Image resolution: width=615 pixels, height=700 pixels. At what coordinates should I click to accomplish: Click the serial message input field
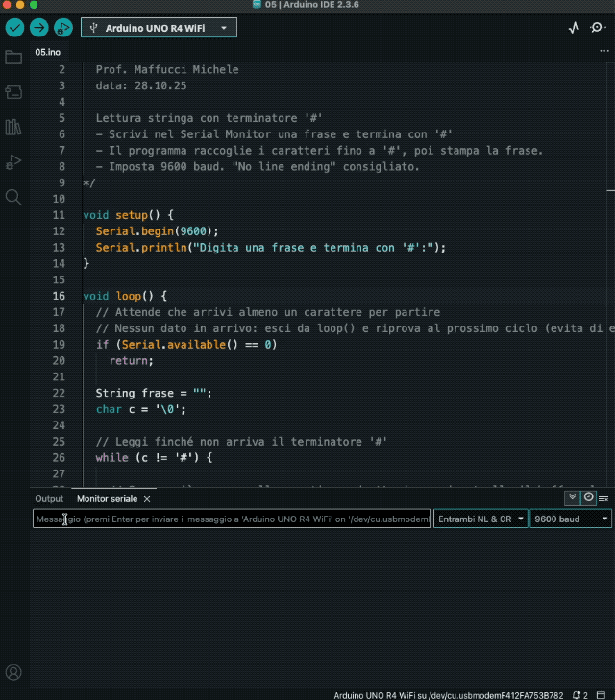(231, 519)
